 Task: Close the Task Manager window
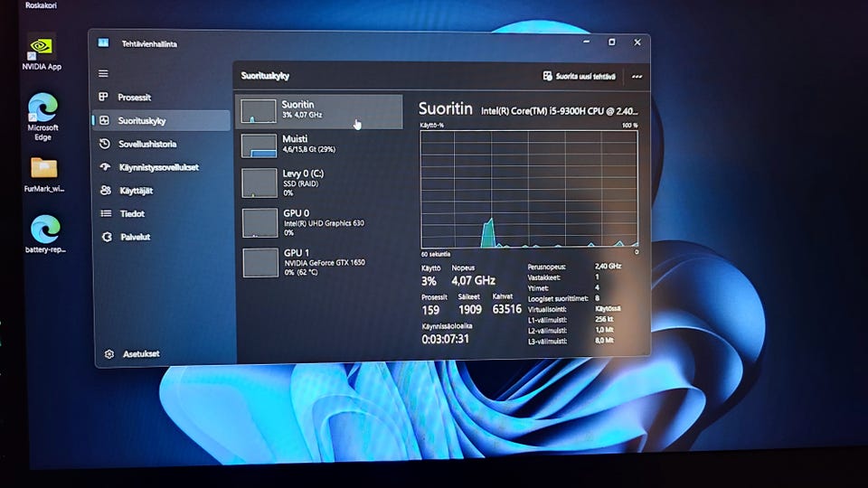637,42
